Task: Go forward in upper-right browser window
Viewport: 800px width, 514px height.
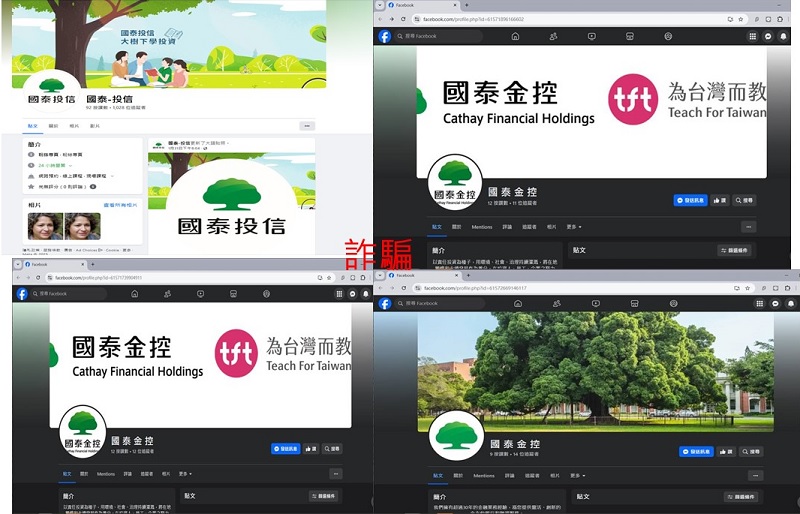Action: [391, 19]
